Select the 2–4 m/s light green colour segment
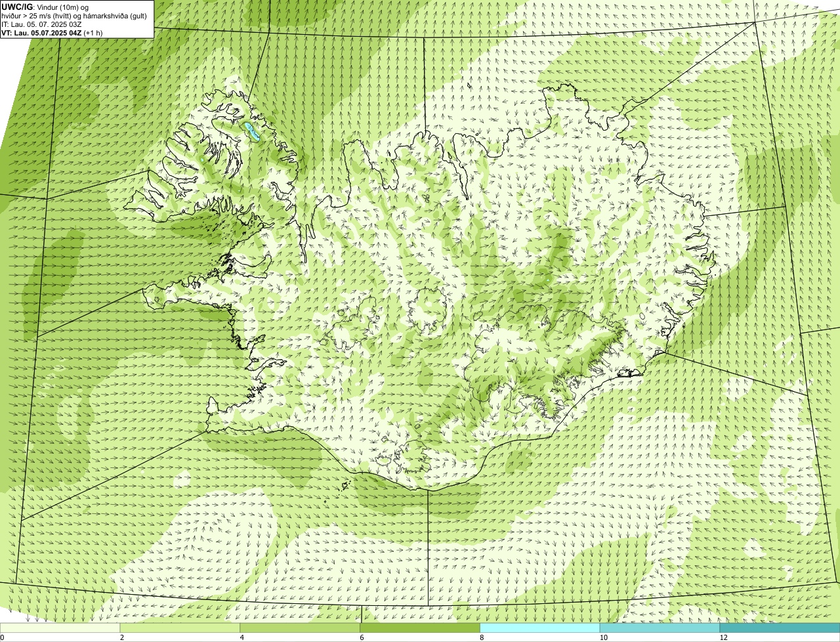Image resolution: width=840 pixels, height=642 pixels. coord(180,628)
